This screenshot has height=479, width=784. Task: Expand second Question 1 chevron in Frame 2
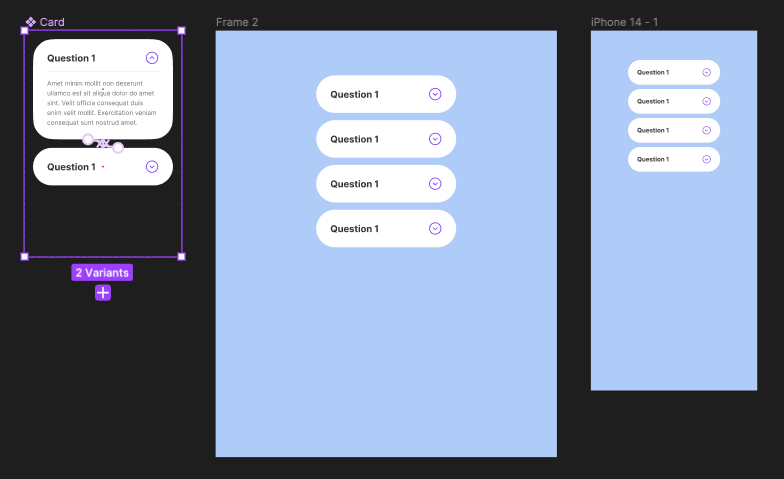435,139
